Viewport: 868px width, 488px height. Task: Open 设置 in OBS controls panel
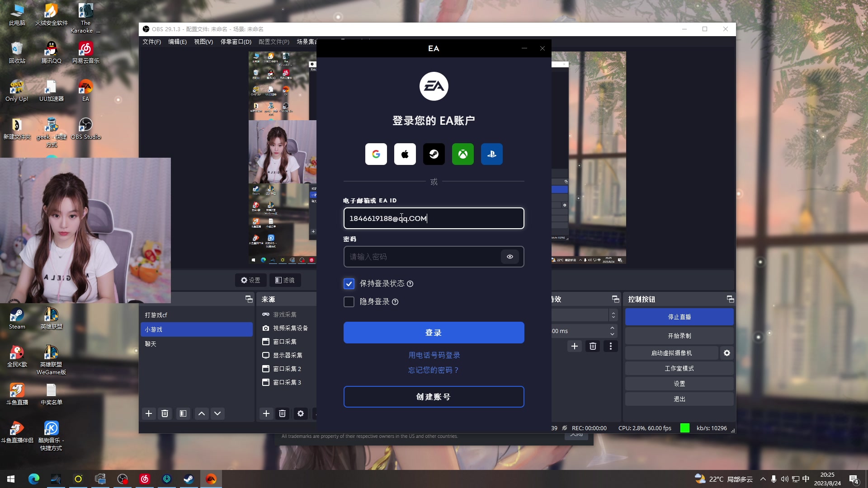679,384
